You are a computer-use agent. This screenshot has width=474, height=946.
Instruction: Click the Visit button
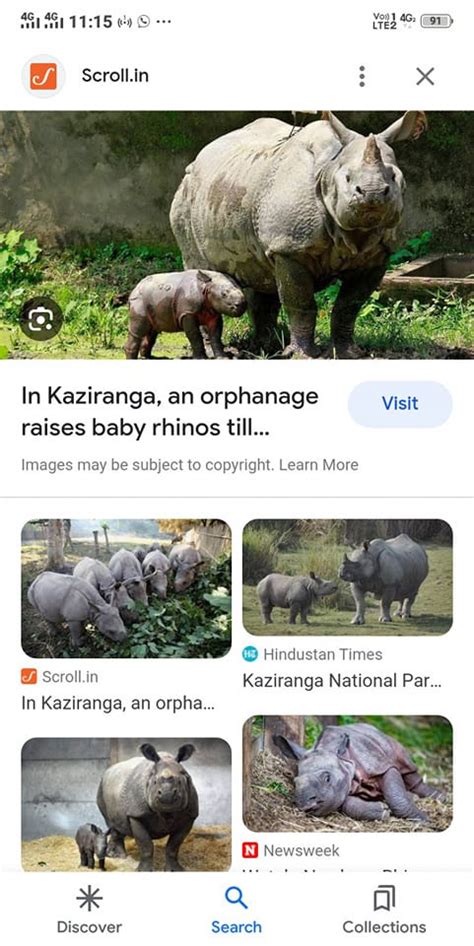(x=400, y=404)
